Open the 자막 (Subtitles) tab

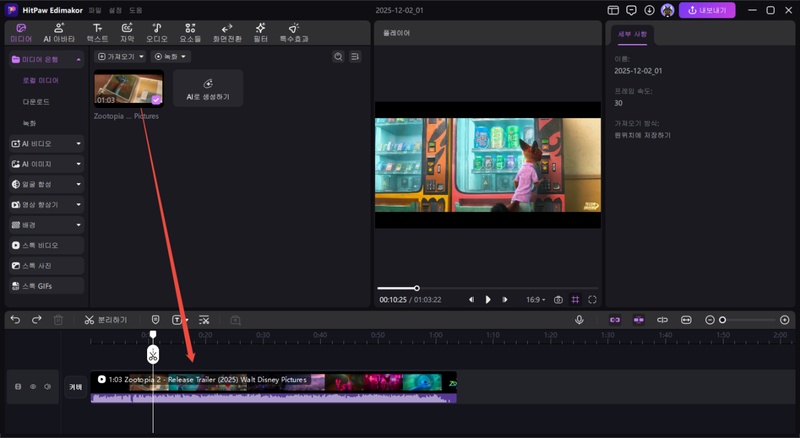point(127,33)
